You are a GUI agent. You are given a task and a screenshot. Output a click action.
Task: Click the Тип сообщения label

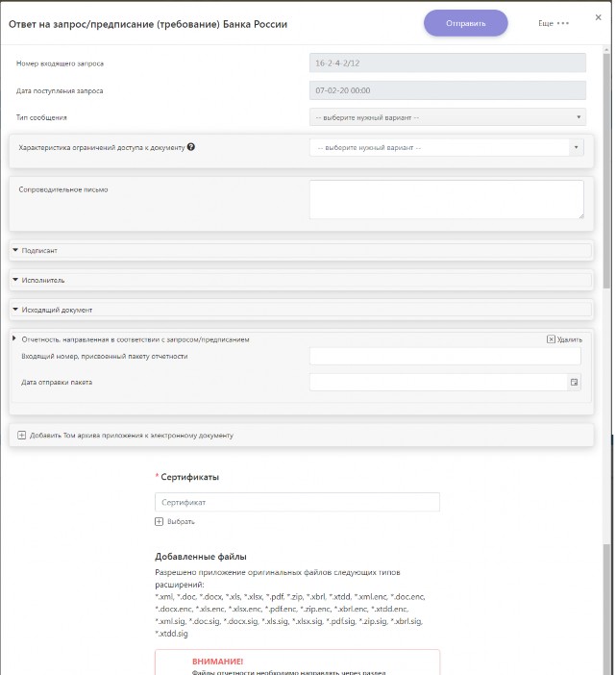[x=41, y=117]
